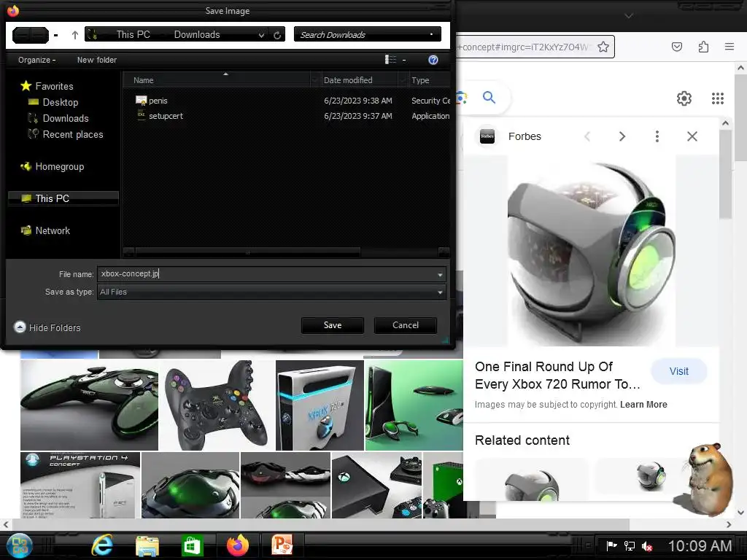
Task: Collapse folder pane via Hide Folders
Action: [47, 327]
